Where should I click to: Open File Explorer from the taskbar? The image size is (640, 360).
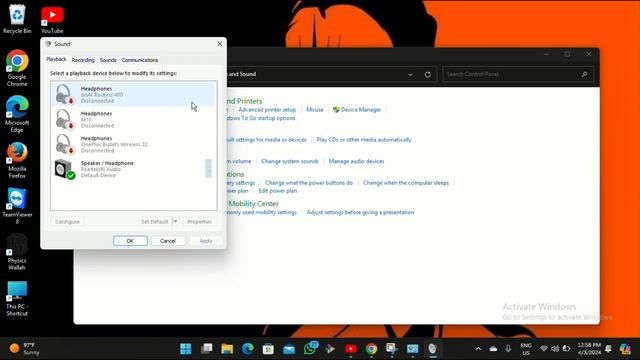click(227, 349)
